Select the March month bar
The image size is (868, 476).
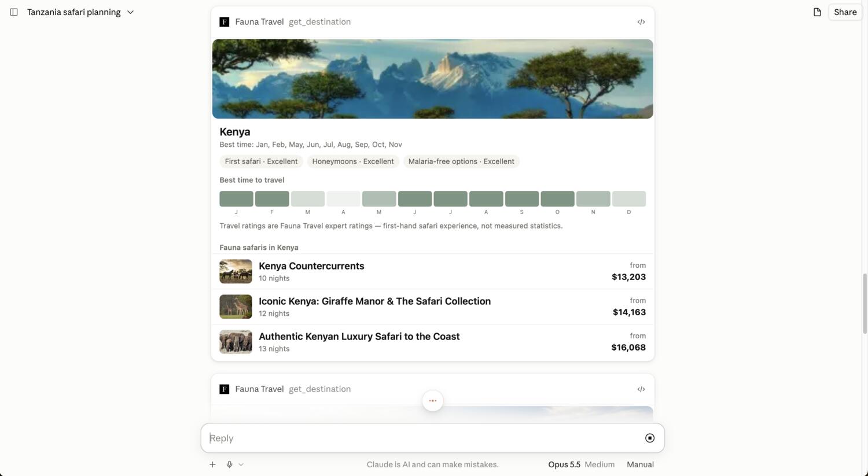click(308, 199)
